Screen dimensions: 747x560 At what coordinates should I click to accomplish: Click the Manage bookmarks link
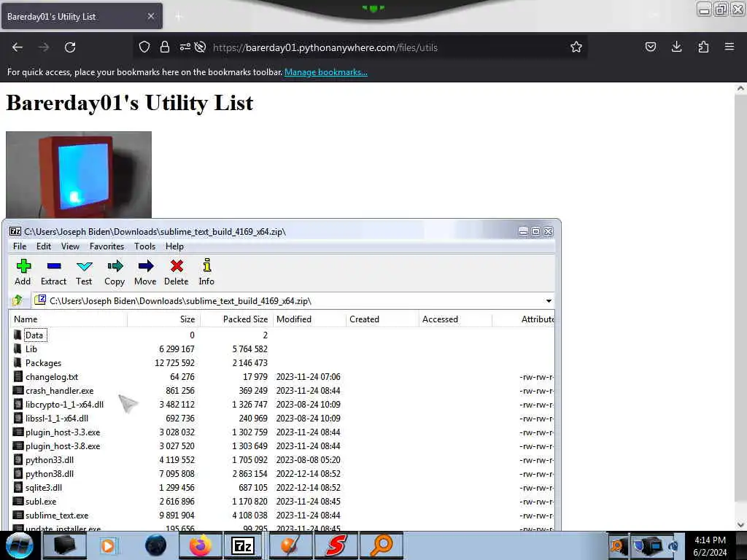(x=326, y=72)
